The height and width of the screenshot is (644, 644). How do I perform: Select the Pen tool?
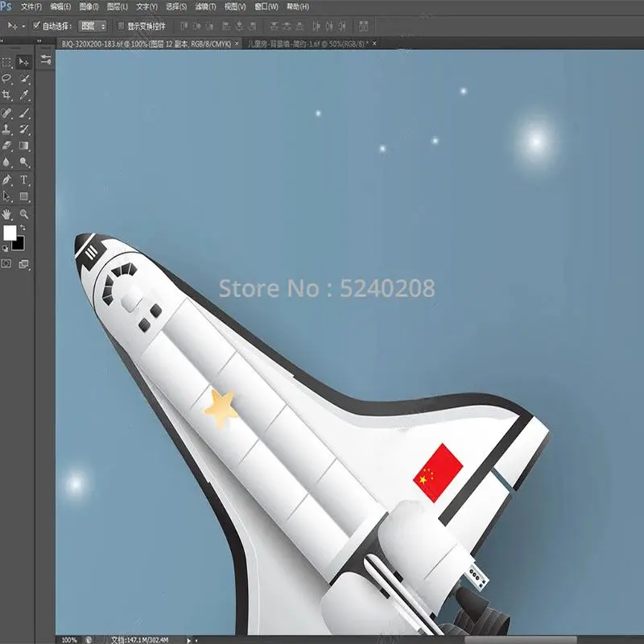tap(6, 180)
